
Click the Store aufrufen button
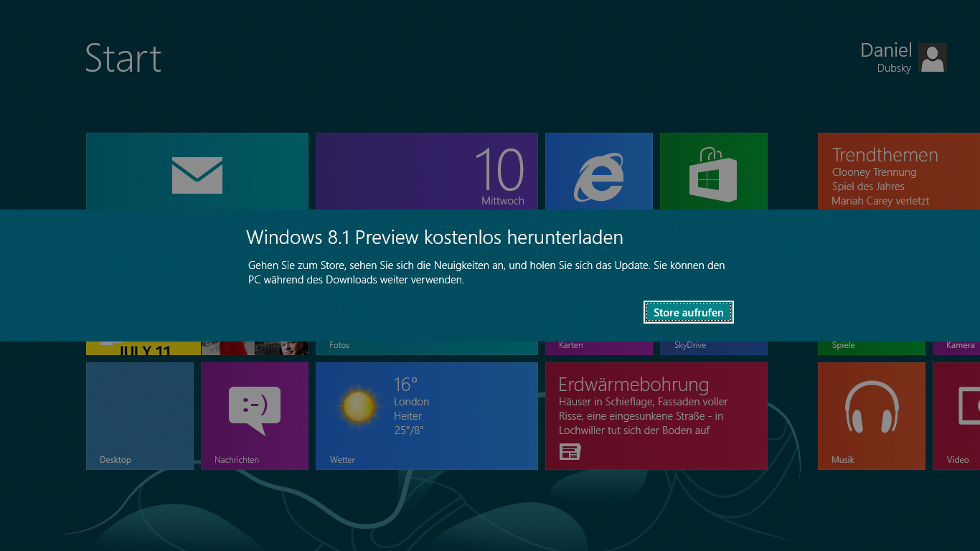pos(689,312)
